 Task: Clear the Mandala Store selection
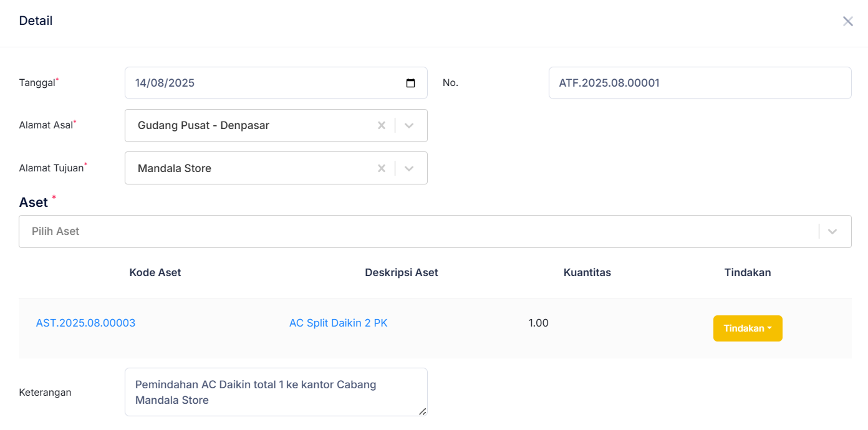[x=382, y=168]
